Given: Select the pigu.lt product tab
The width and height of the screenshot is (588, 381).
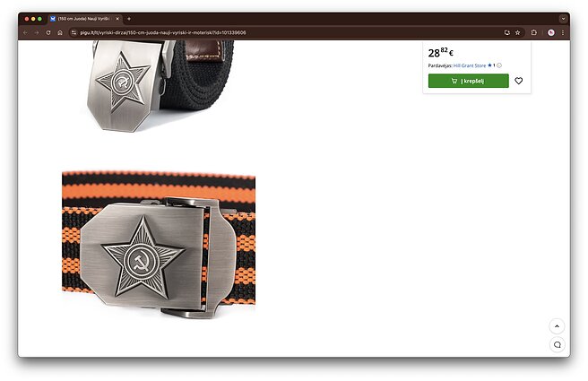Looking at the screenshot, I should pos(84,19).
